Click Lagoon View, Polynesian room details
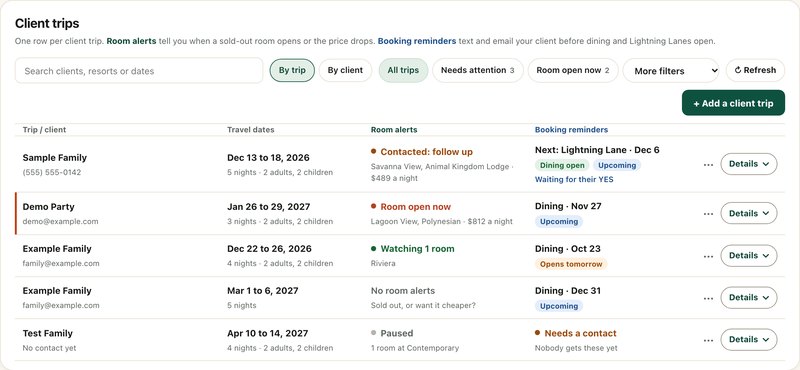 coord(442,221)
